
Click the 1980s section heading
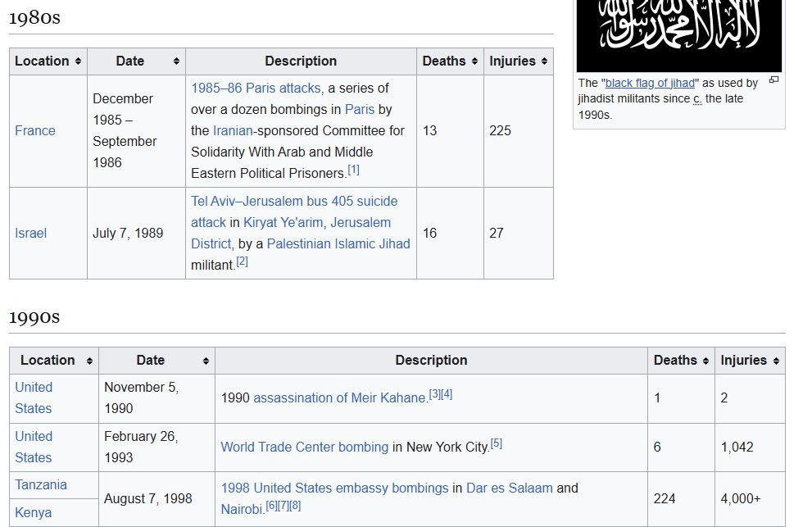click(34, 17)
